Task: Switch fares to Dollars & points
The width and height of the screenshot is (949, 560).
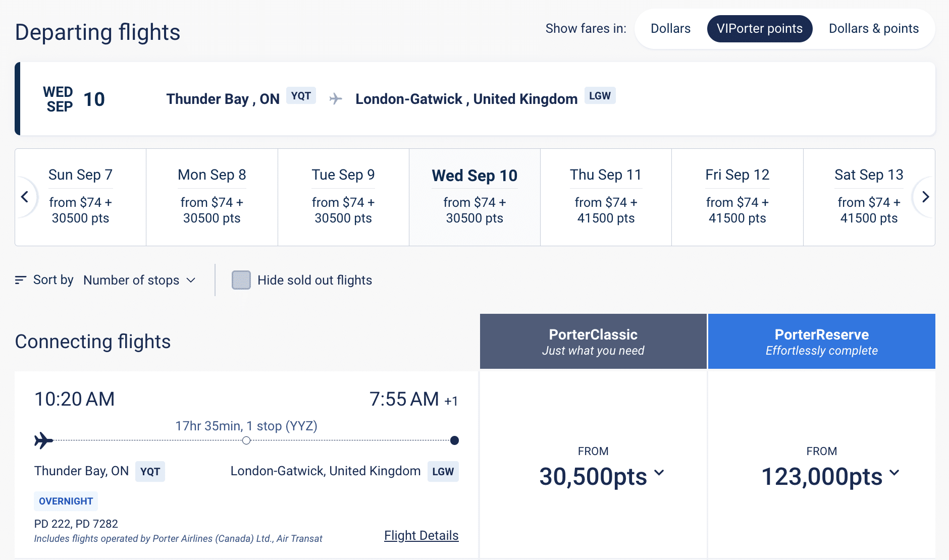Action: [x=873, y=29]
